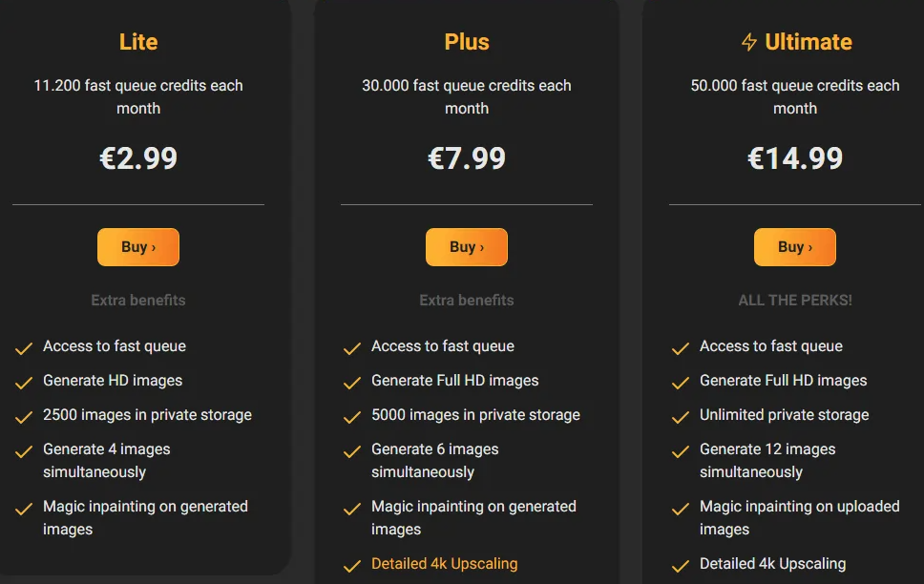Image resolution: width=924 pixels, height=584 pixels.
Task: Select the Lite plan heading
Action: 138,42
